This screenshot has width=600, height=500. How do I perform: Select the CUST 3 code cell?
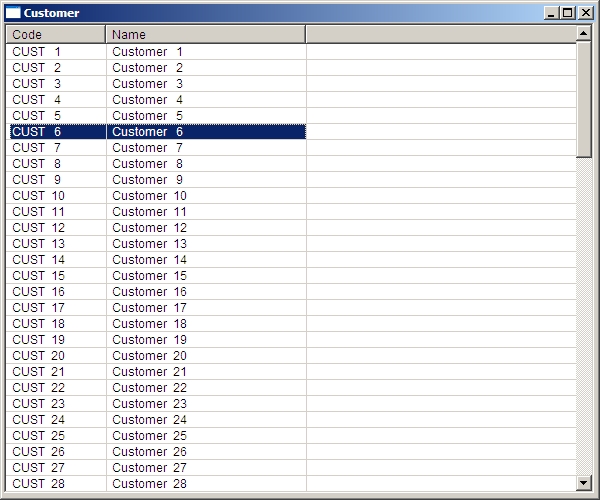pos(56,84)
